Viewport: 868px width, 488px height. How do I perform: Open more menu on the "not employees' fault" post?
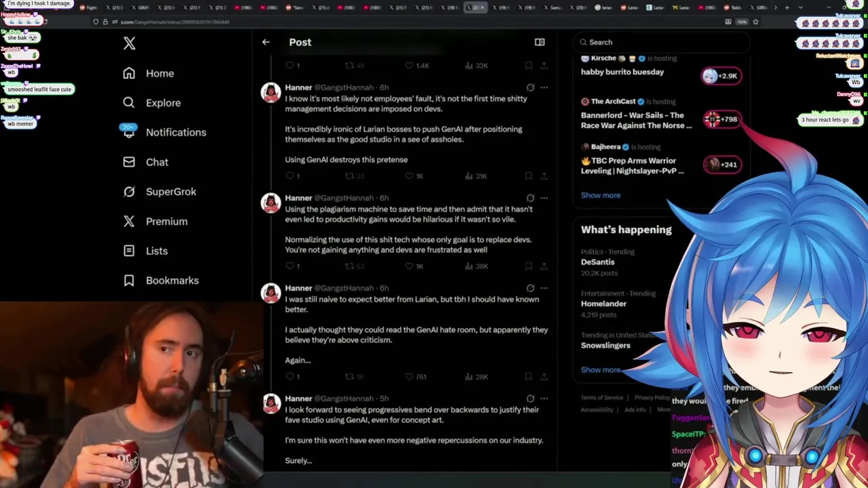tap(544, 87)
